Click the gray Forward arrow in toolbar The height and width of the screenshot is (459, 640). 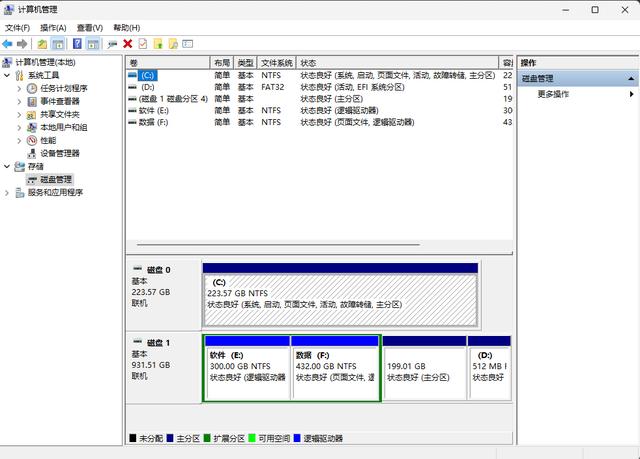22,44
